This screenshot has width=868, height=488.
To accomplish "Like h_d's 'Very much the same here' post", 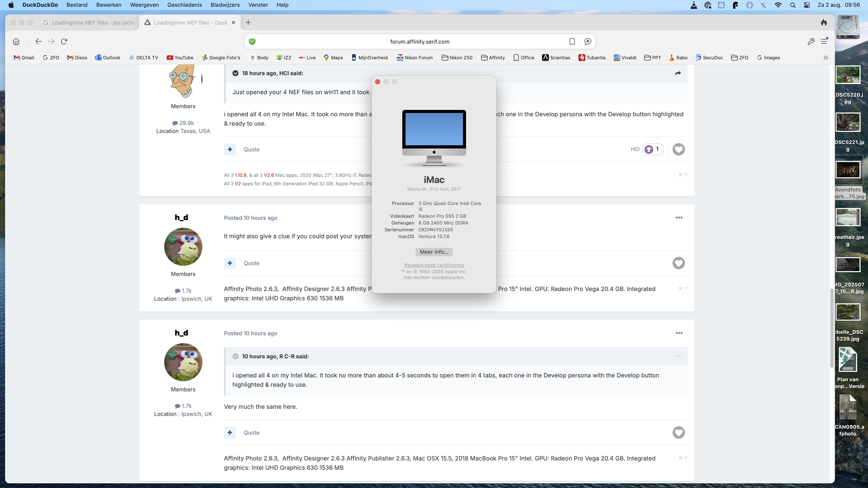I will [679, 433].
